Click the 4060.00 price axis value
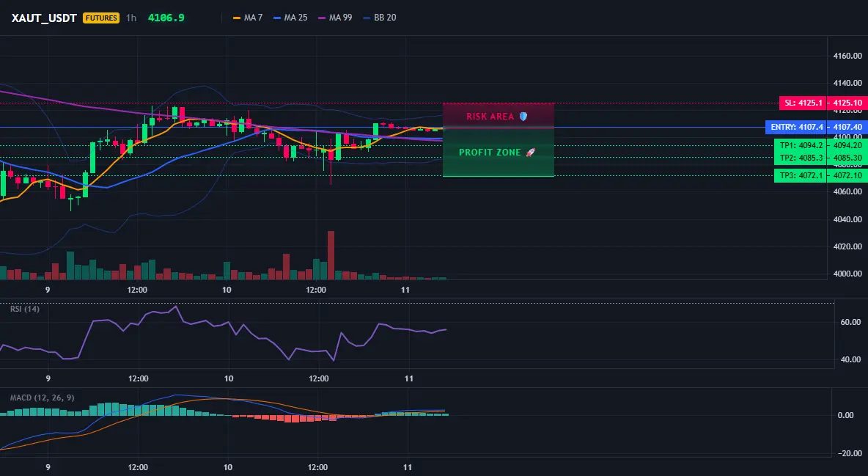The image size is (868, 476). click(847, 191)
